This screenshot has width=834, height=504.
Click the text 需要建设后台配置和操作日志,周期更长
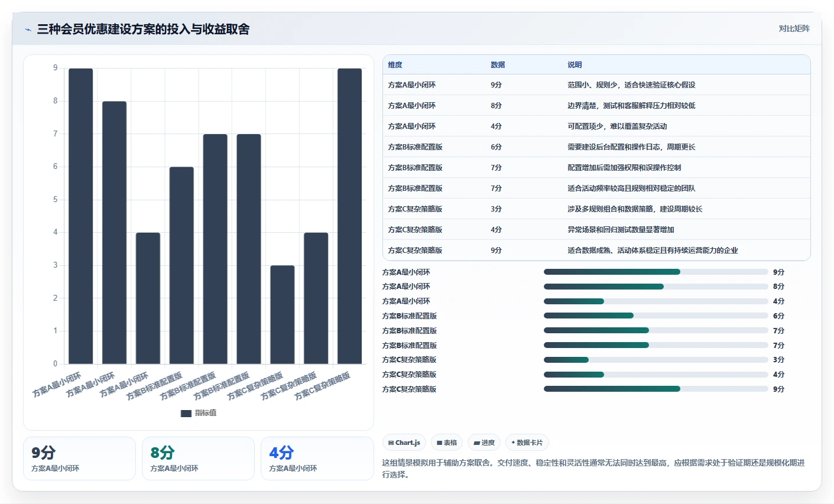pos(631,147)
